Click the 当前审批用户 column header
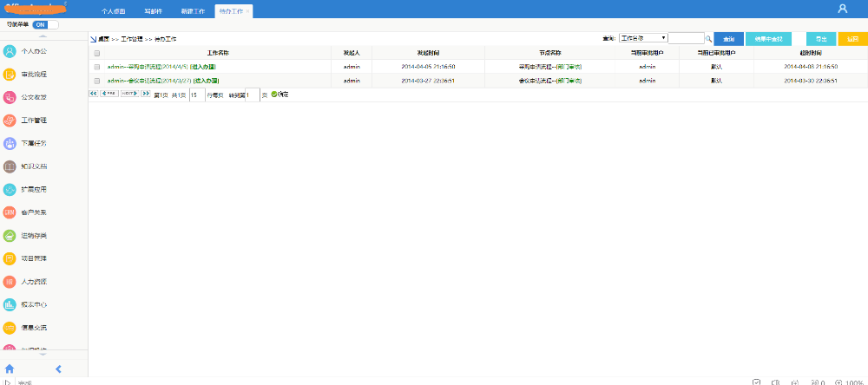This screenshot has width=868, height=385. 648,54
